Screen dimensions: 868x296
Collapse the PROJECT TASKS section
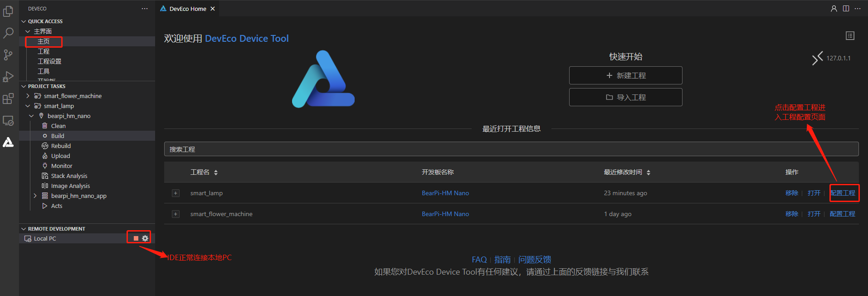click(x=24, y=86)
